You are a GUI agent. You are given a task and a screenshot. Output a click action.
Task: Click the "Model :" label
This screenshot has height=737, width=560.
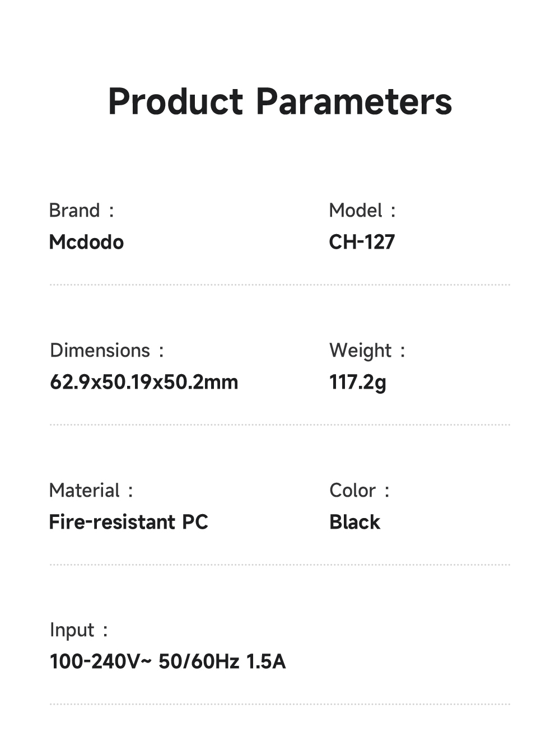click(362, 211)
